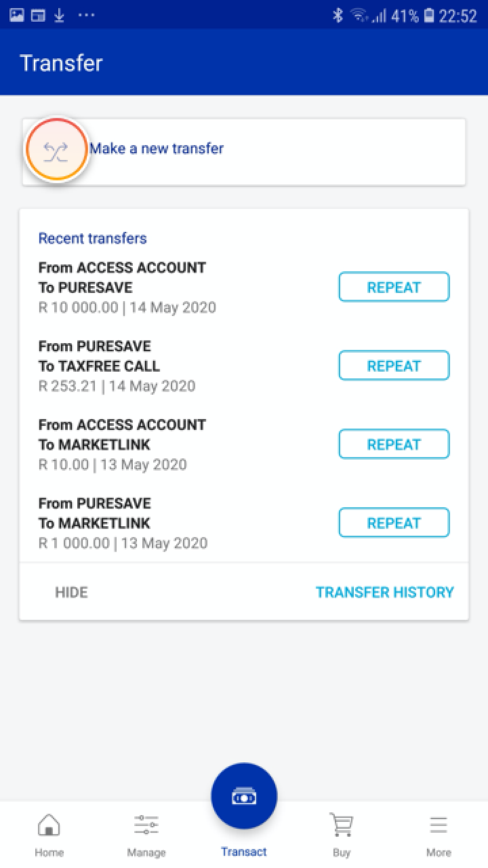
Task: Open the Home tab icon
Action: tap(49, 825)
